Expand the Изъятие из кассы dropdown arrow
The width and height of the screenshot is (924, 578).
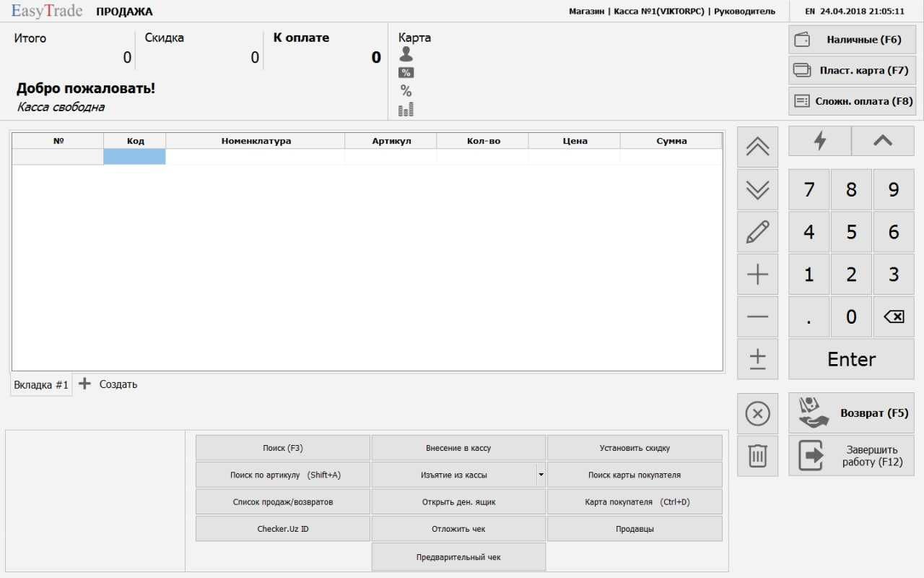[x=541, y=475]
